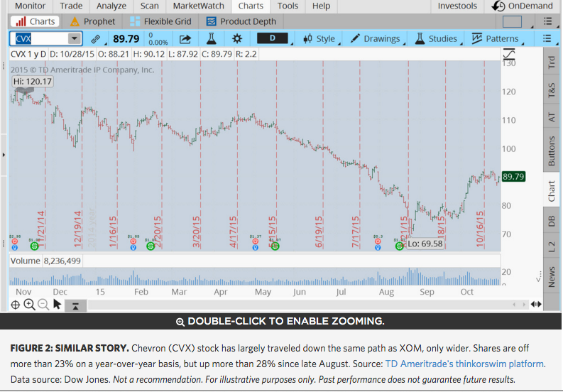Click the 11/21/14 expiration marker
The height and width of the screenshot is (392, 563).
click(40, 229)
